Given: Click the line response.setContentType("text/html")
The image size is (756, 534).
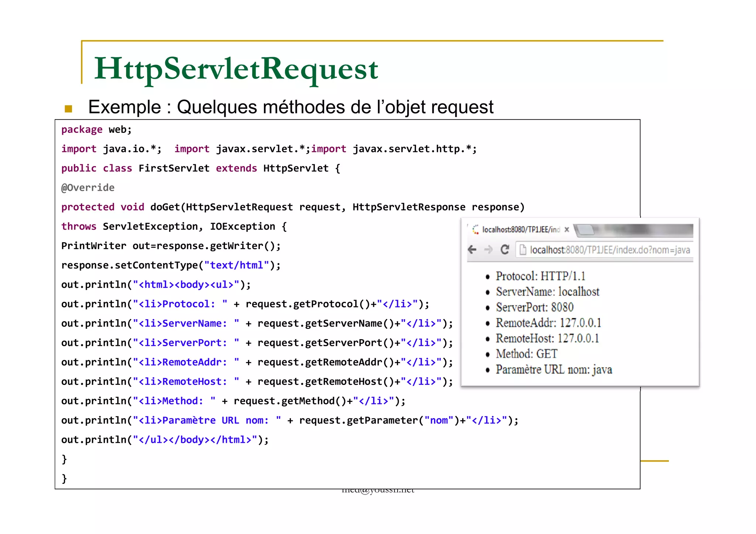Looking at the screenshot, I should [x=171, y=265].
